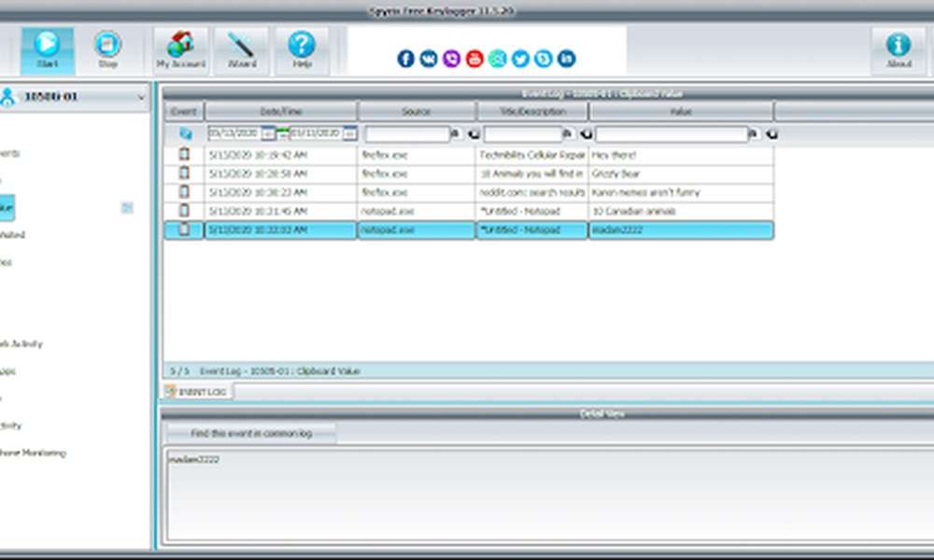Click the Facebook social icon
The height and width of the screenshot is (560, 934).
coord(405,58)
